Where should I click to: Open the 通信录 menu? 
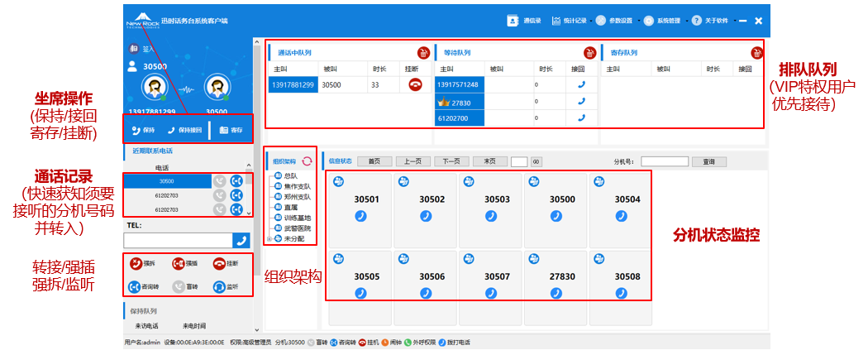click(524, 20)
